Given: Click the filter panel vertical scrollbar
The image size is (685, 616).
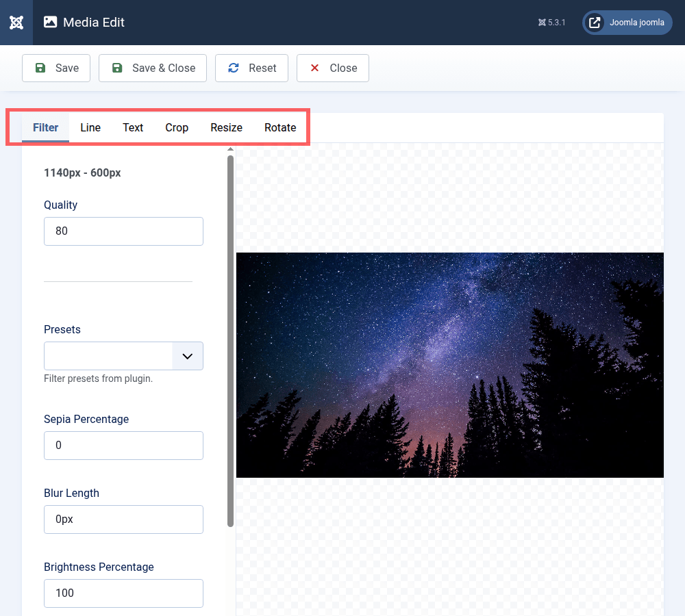Looking at the screenshot, I should pyautogui.click(x=231, y=342).
